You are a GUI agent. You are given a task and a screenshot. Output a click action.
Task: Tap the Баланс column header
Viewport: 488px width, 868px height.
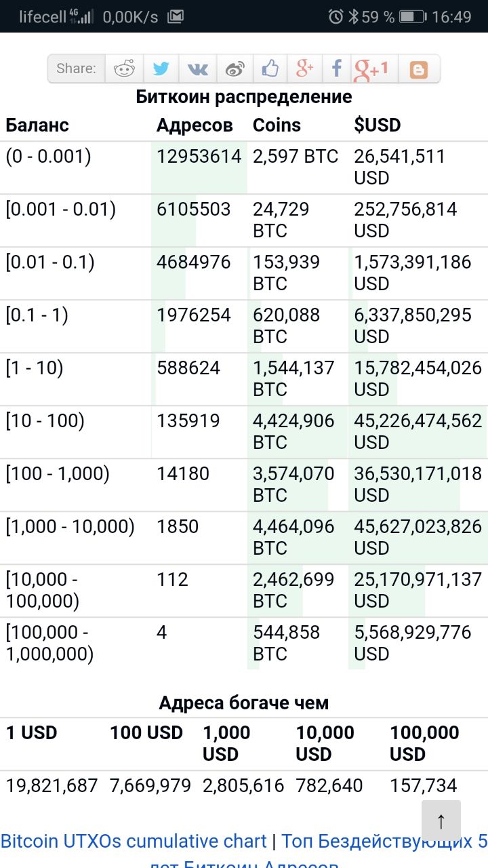(x=37, y=125)
